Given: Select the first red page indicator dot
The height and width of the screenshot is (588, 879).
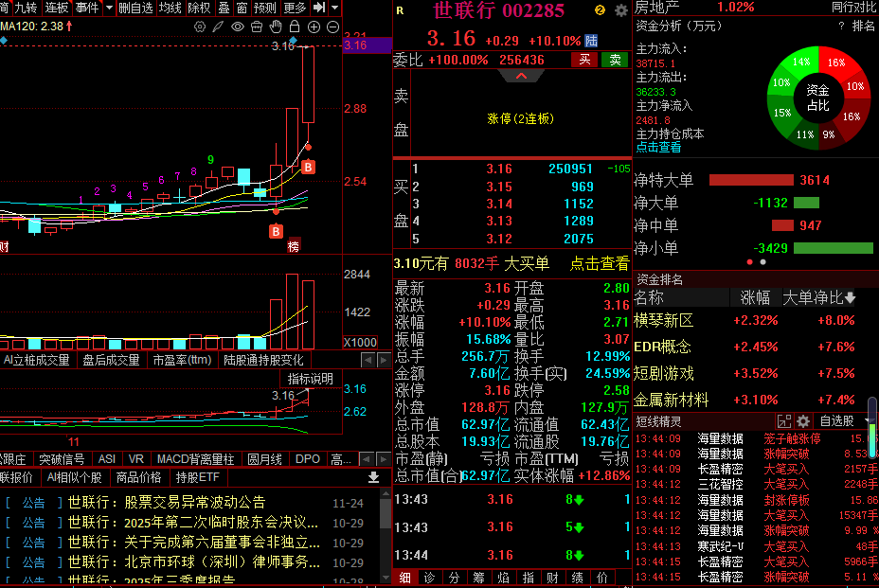Looking at the screenshot, I should 750,261.
